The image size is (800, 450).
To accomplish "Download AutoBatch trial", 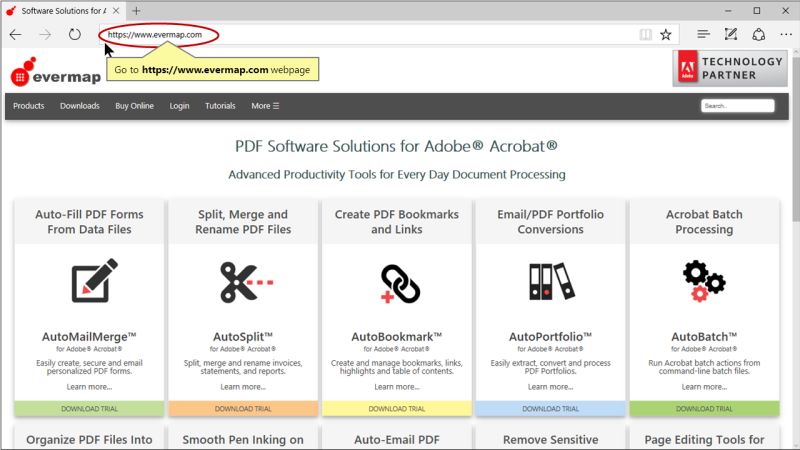I will point(704,409).
